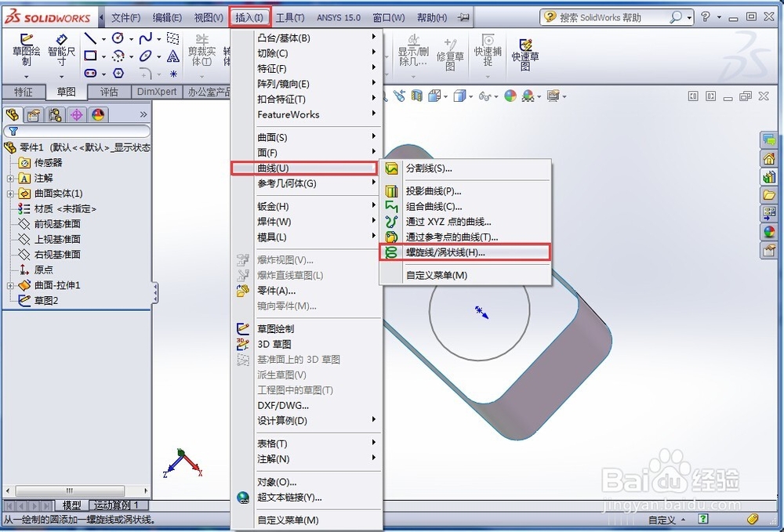This screenshot has height=532, width=784.
Task: Open the 工具(T) menu
Action: click(290, 17)
